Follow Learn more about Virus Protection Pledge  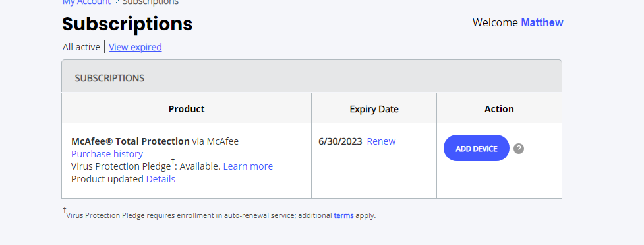click(248, 166)
